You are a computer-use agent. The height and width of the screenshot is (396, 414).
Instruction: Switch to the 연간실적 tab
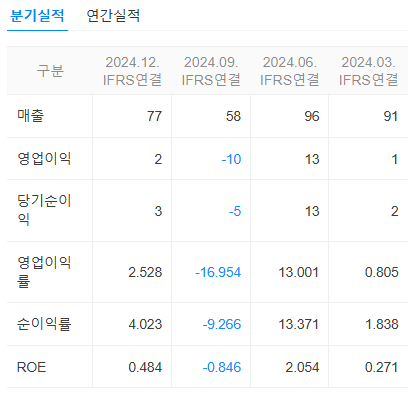point(113,16)
